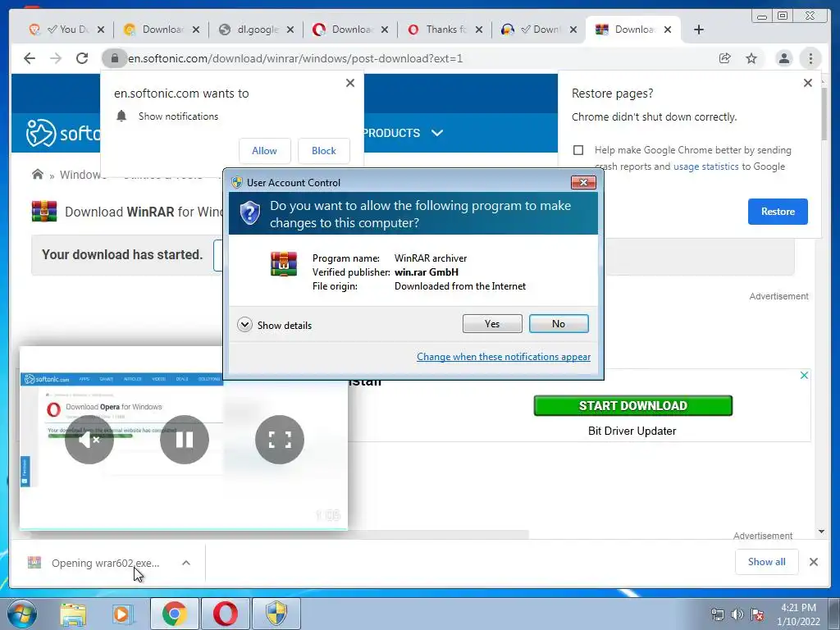Close the active WinRAR download tab
This screenshot has width=840, height=630.
(x=668, y=30)
